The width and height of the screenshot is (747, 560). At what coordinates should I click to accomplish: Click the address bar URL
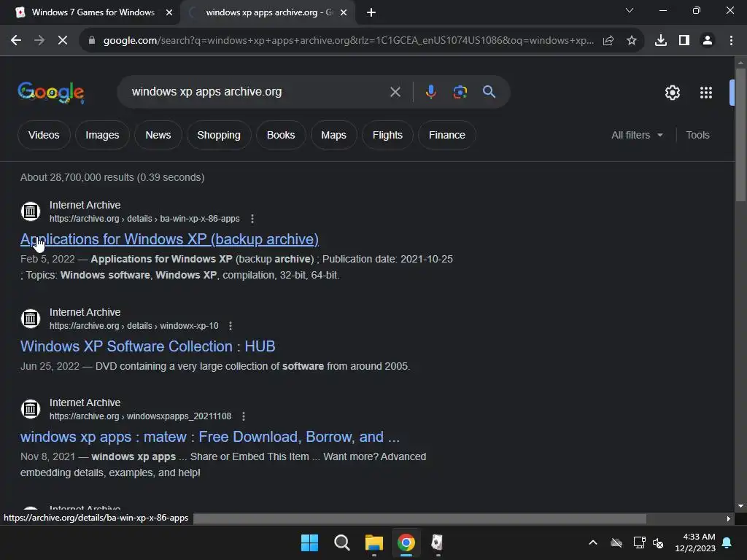coord(349,41)
